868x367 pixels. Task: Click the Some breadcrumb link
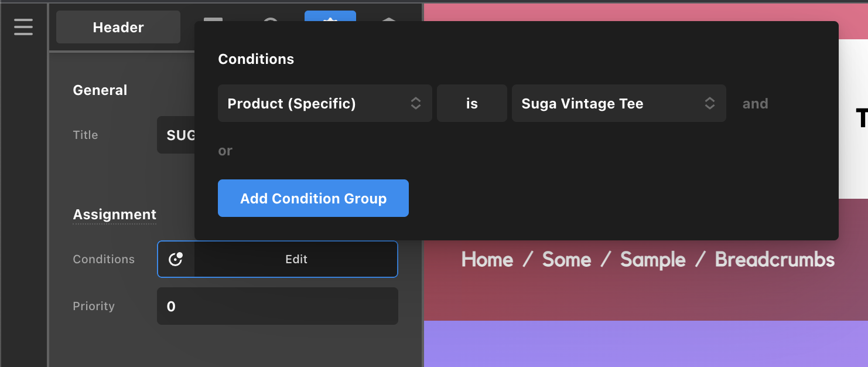coord(566,259)
